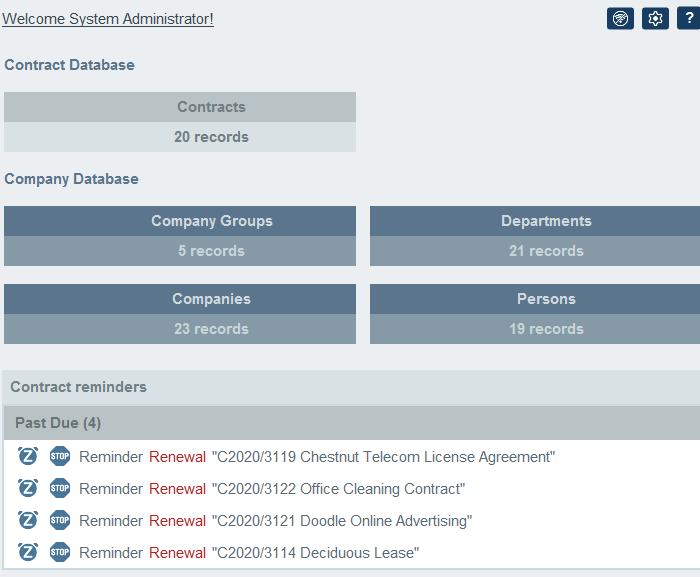This screenshot has width=700, height=577.
Task: Stop the Doodle Online Advertising reminder
Action: pos(60,521)
